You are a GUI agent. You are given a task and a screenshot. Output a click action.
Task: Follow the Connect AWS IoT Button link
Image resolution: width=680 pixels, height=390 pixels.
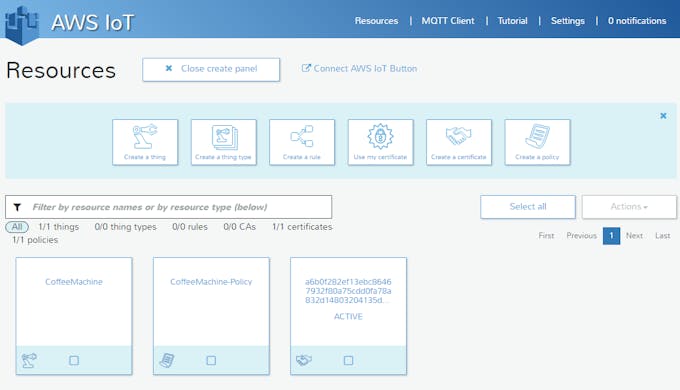point(360,69)
